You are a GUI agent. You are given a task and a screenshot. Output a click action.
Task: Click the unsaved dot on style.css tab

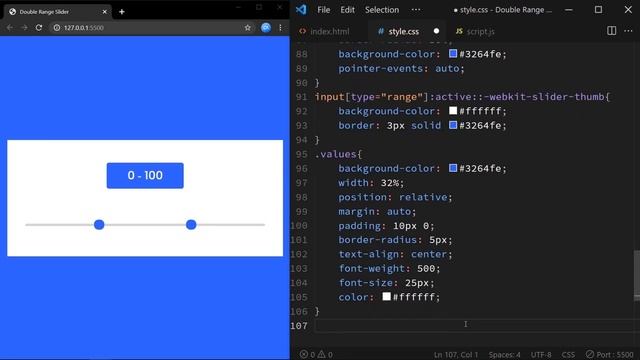click(x=436, y=31)
